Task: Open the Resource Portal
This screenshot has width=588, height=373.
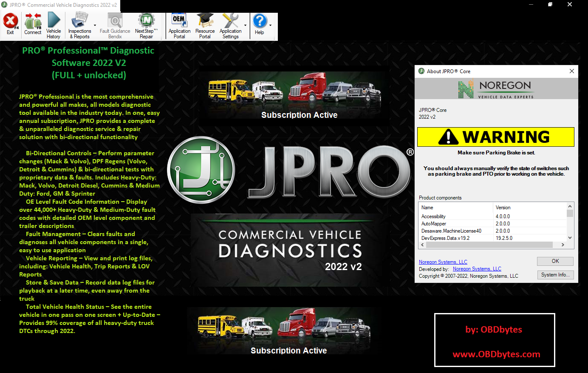Action: point(205,21)
